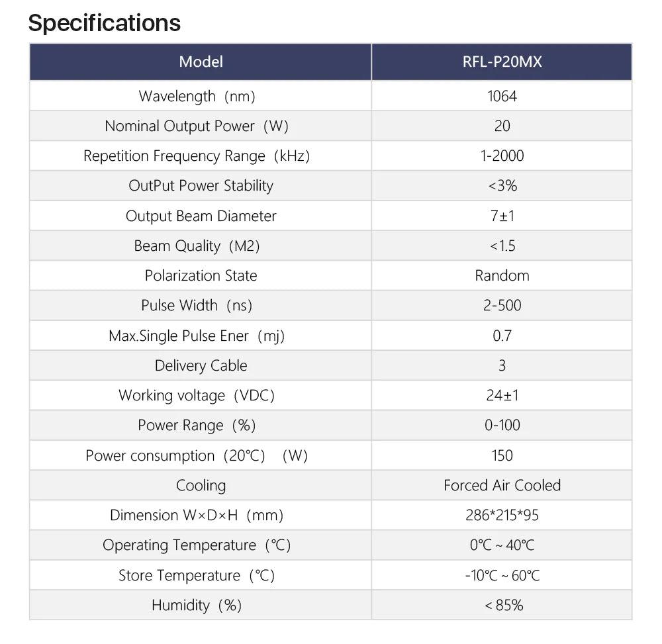662x644 pixels.
Task: Click the Model header cell
Action: click(201, 62)
